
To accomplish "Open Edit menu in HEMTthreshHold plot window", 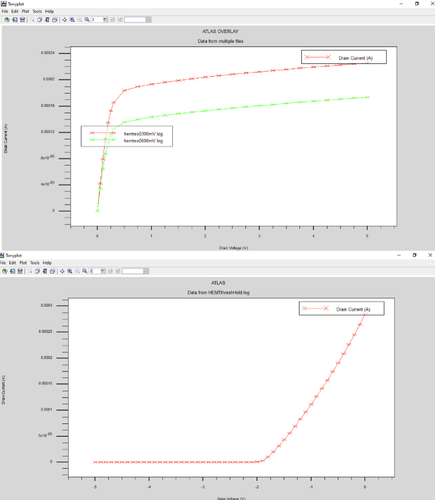I will pos(12,263).
